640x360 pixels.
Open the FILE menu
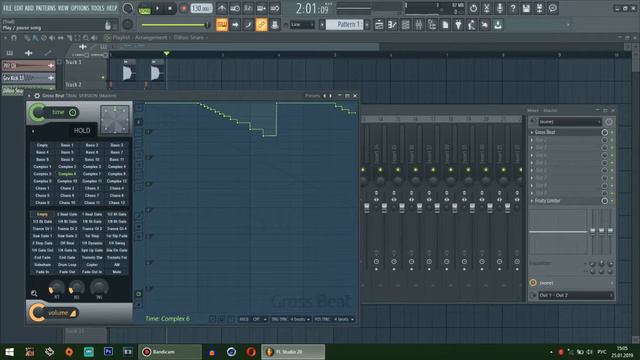tap(7, 8)
